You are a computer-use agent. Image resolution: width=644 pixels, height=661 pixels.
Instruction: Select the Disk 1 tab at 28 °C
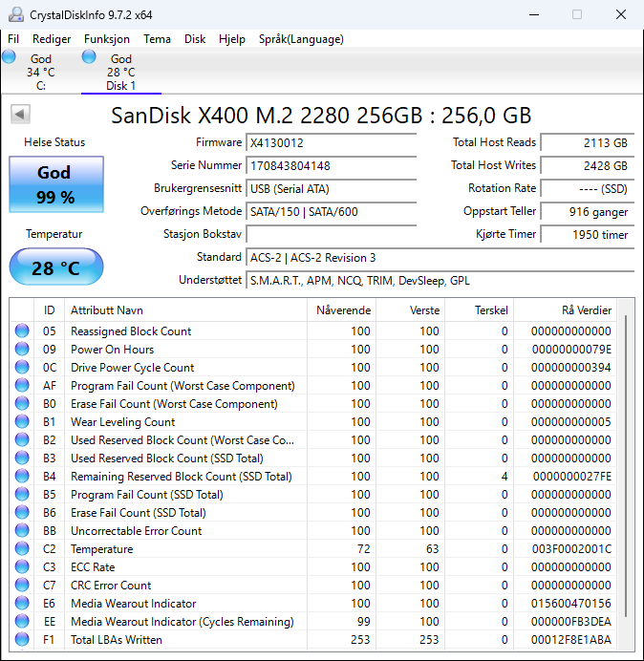pos(121,72)
